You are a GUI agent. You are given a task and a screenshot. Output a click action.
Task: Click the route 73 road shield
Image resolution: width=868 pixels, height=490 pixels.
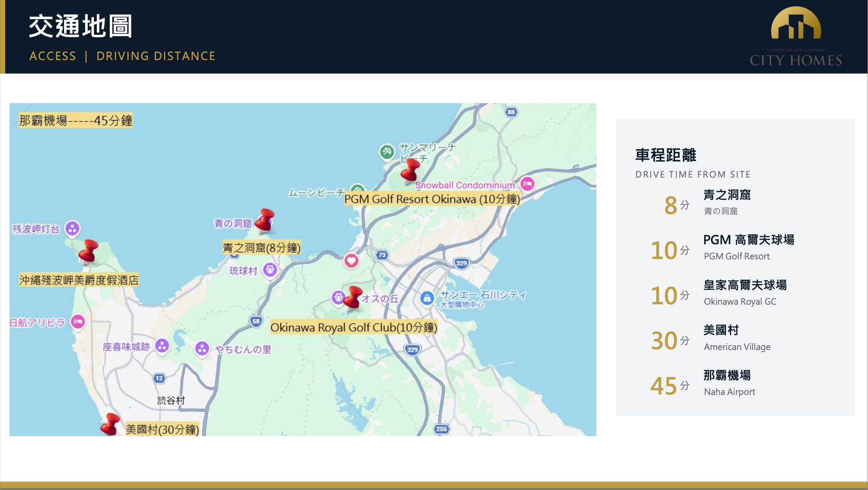click(382, 255)
